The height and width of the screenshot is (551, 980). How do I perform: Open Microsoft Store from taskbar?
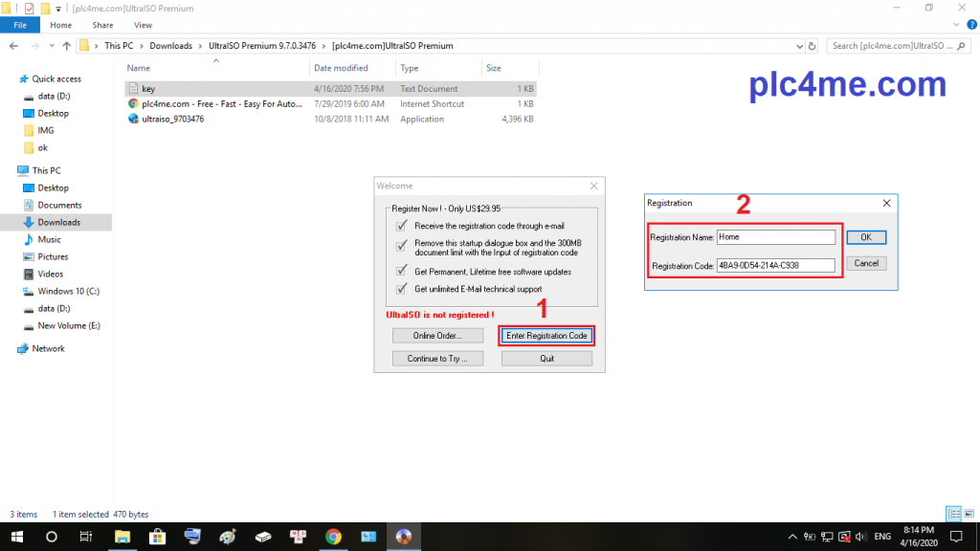(x=158, y=537)
